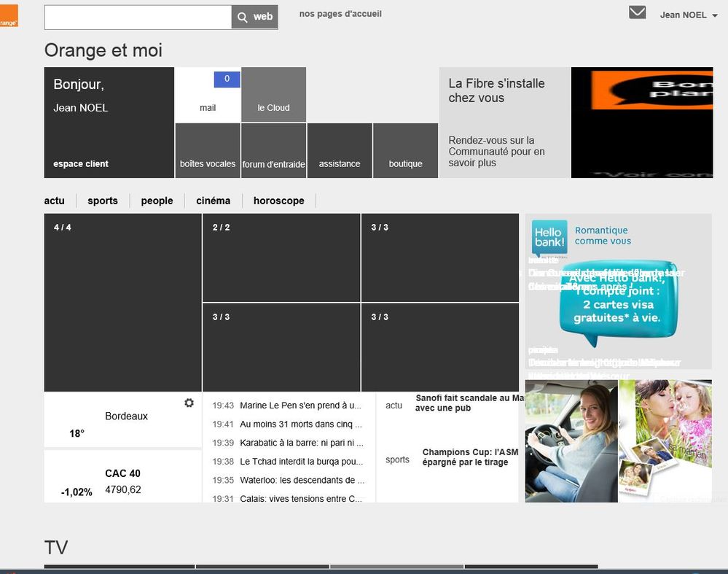Open the large 4 / 4 news tile
728x574 pixels.
[122, 303]
